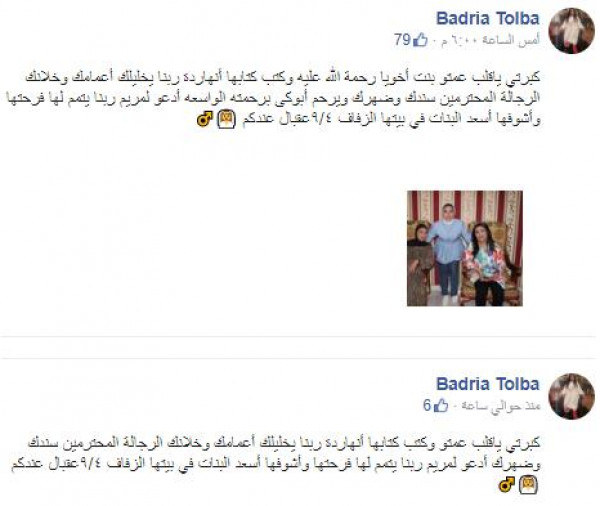
Task: Click the male symbol emoji in first post
Action: [205, 119]
